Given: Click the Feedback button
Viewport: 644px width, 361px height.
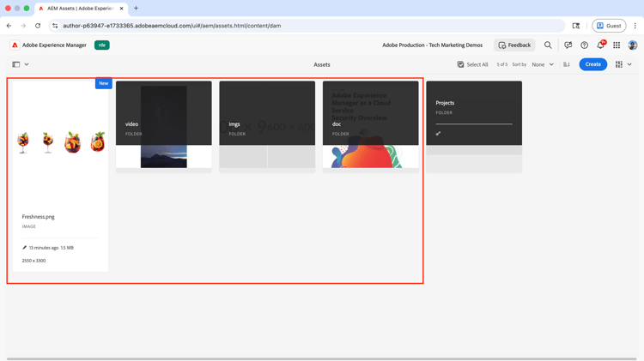Looking at the screenshot, I should [x=514, y=45].
